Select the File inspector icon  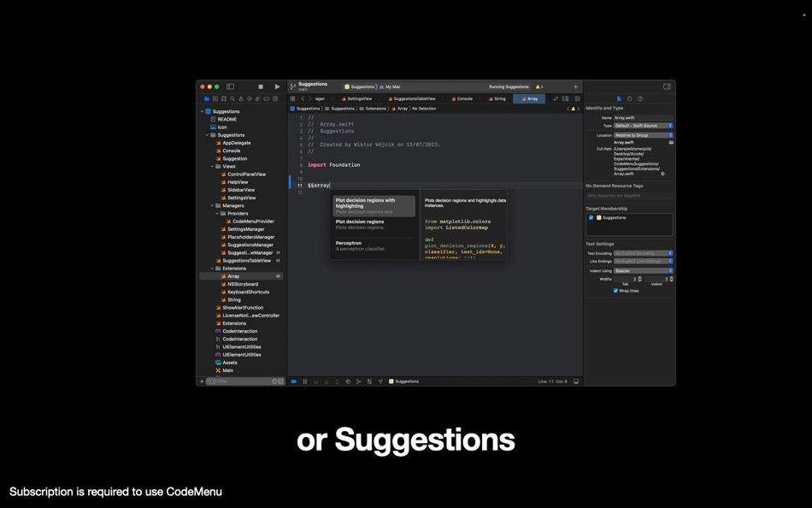pos(619,98)
